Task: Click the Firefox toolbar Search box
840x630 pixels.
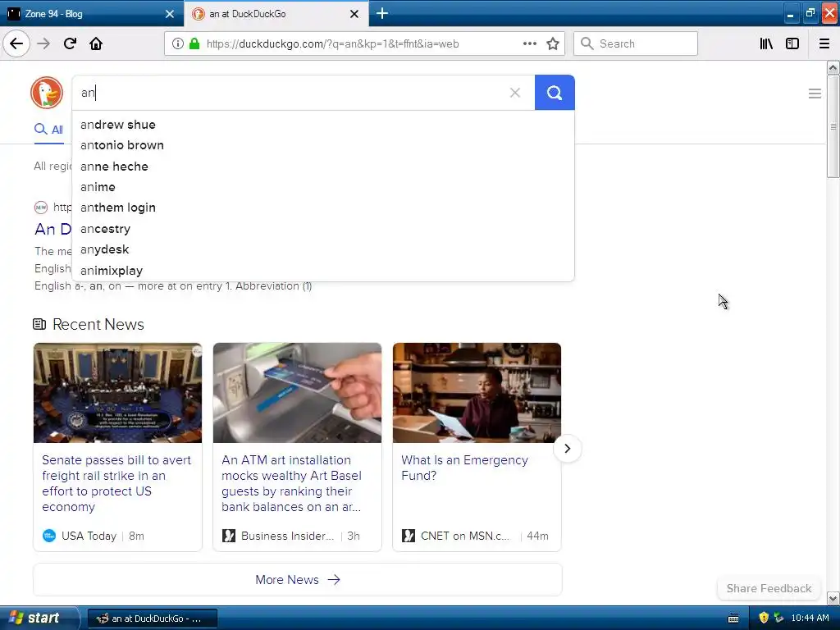Action: point(636,43)
